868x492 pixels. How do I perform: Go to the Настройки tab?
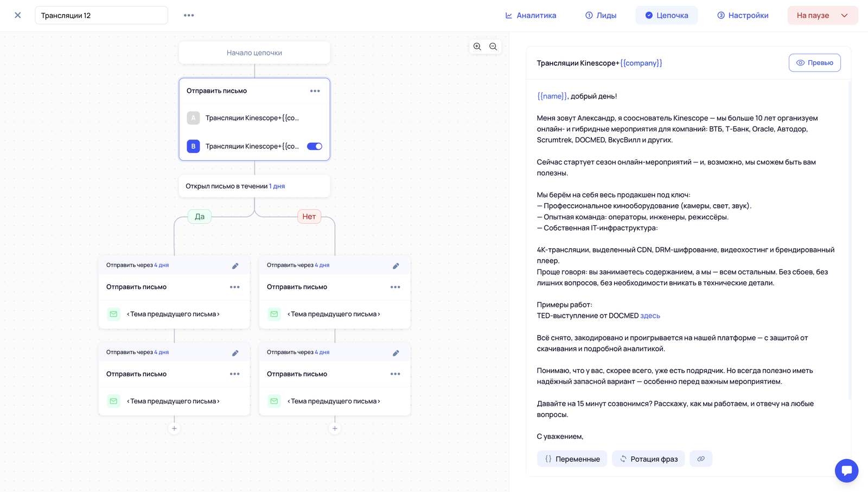[743, 15]
